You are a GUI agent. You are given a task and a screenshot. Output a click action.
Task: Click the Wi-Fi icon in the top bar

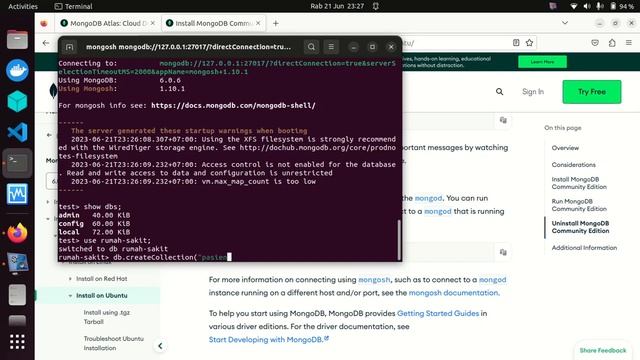coord(573,6)
